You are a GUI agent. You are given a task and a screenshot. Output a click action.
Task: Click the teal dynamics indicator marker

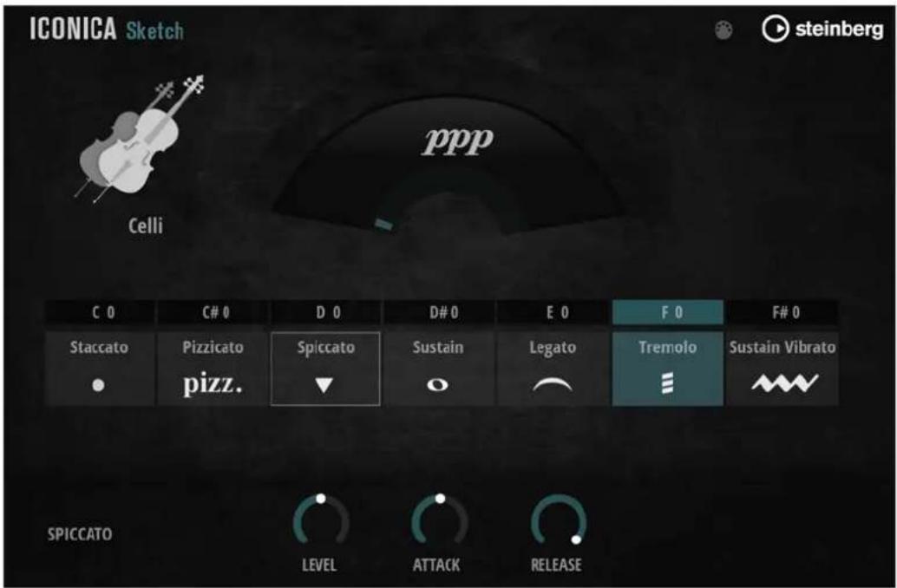click(x=383, y=225)
